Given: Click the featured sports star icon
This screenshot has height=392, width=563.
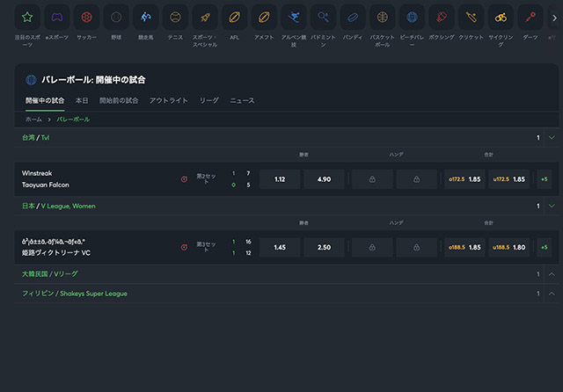Looking at the screenshot, I should pos(27,17).
